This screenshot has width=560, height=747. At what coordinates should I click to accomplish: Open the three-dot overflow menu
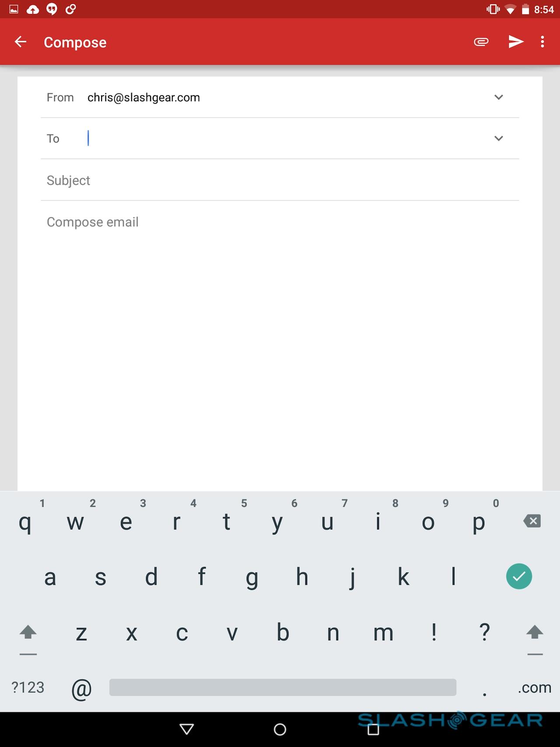tap(542, 42)
